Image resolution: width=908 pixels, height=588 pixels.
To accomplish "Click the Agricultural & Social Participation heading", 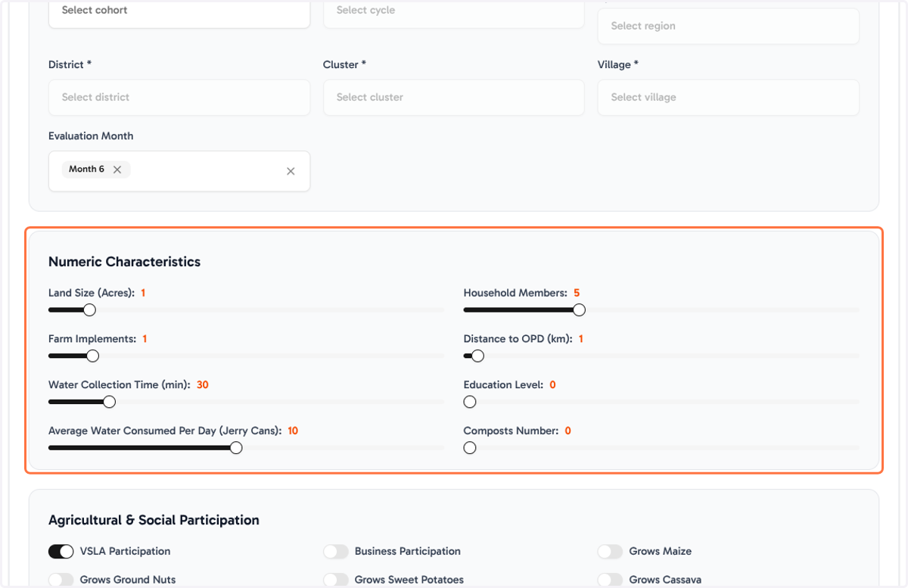I will pyautogui.click(x=154, y=520).
